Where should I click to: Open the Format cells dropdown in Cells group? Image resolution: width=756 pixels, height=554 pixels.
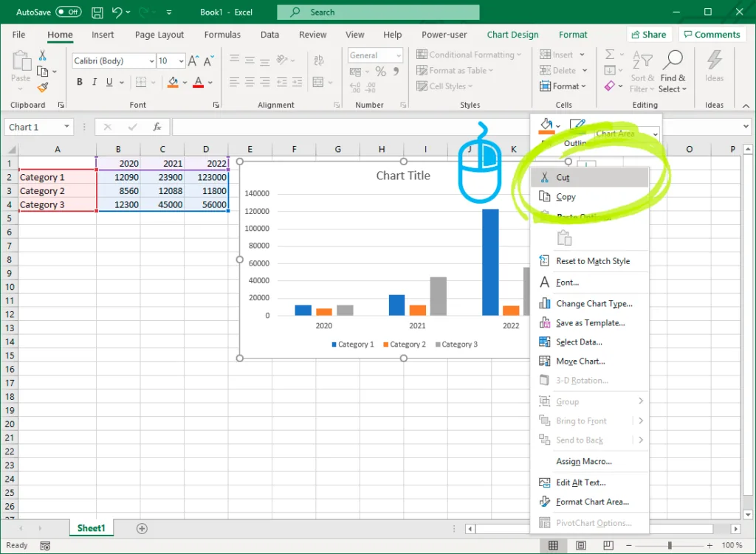point(563,86)
